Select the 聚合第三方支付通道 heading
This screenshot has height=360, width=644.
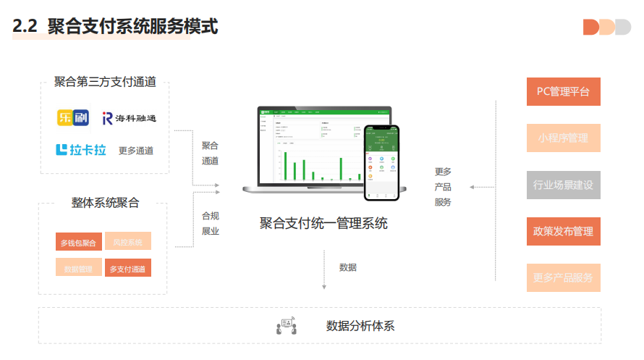pyautogui.click(x=105, y=82)
